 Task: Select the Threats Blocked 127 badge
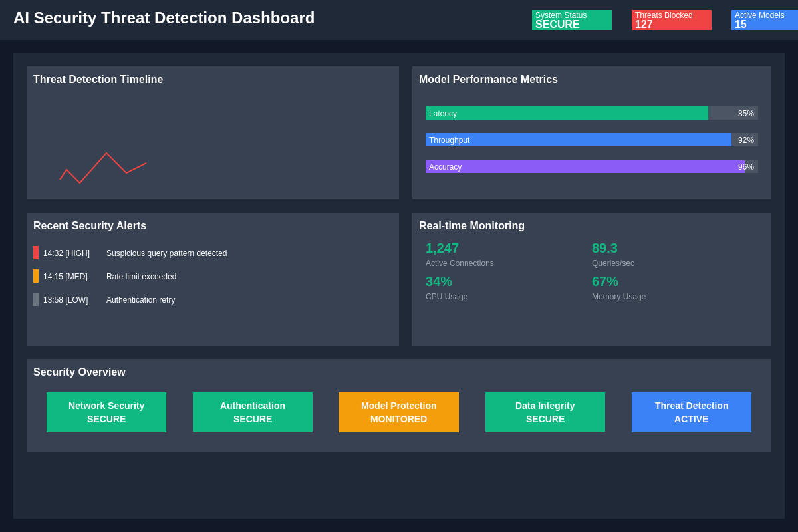coord(671,20)
